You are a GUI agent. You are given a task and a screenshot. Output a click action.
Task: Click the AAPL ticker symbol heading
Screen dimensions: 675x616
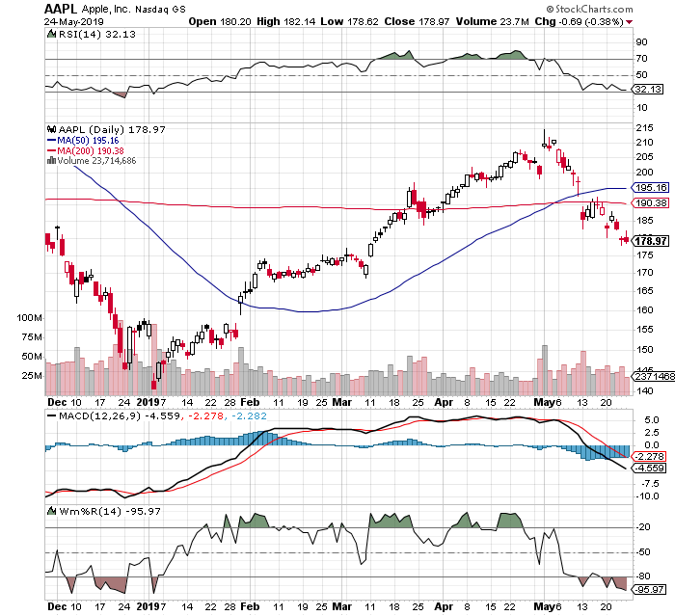pos(61,9)
